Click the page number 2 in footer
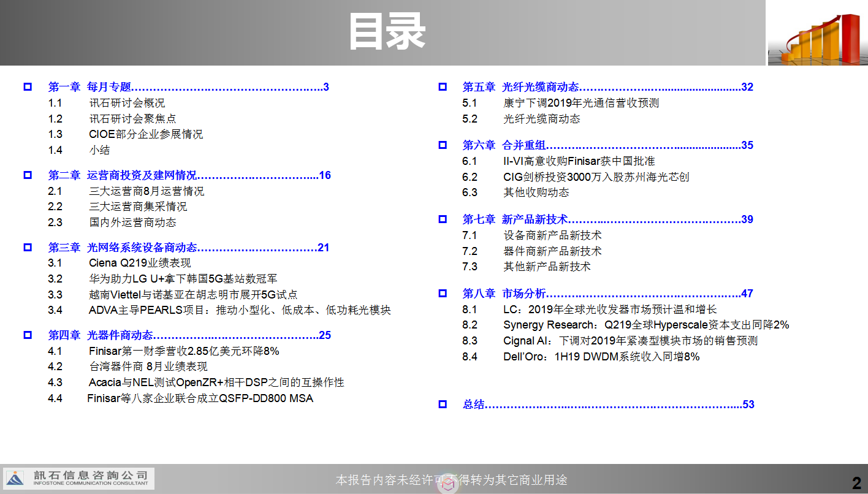The height and width of the screenshot is (494, 868). pos(856,483)
